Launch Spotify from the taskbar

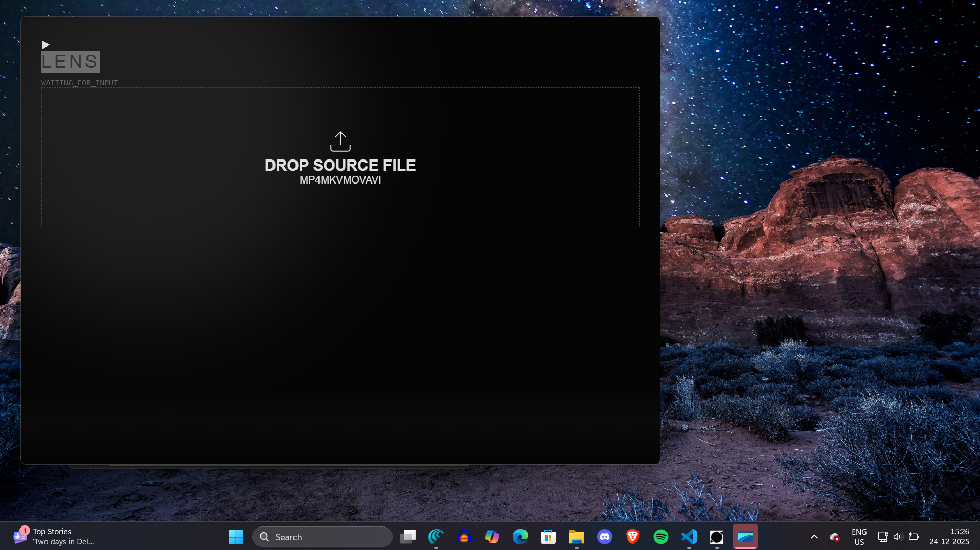pos(661,537)
